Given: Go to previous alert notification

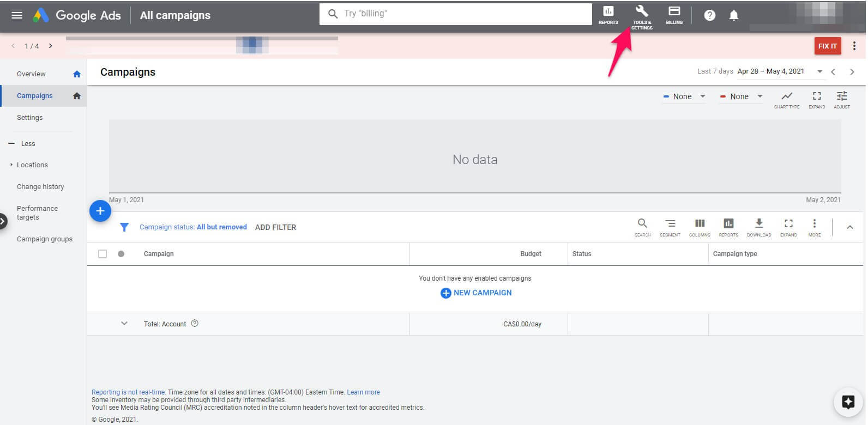Looking at the screenshot, I should tap(13, 46).
